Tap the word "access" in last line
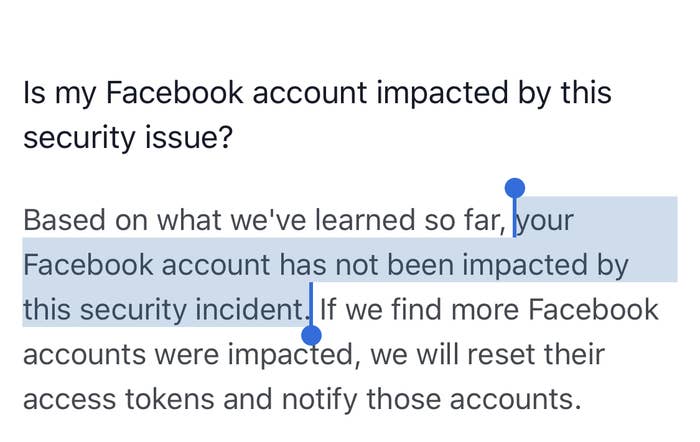This screenshot has width=700, height=442. click(69, 400)
